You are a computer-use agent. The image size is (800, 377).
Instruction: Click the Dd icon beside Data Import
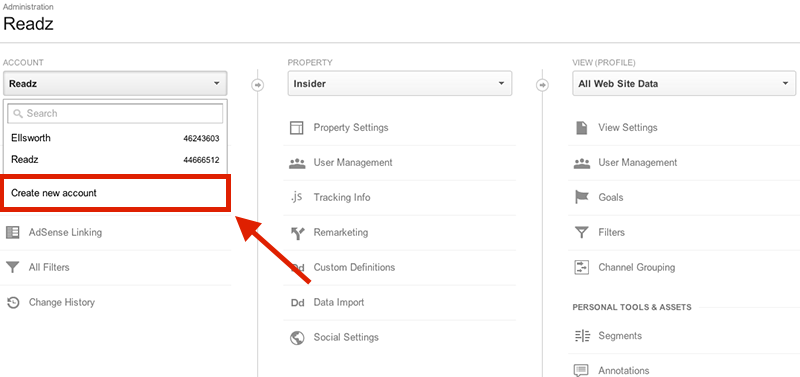pyautogui.click(x=297, y=303)
